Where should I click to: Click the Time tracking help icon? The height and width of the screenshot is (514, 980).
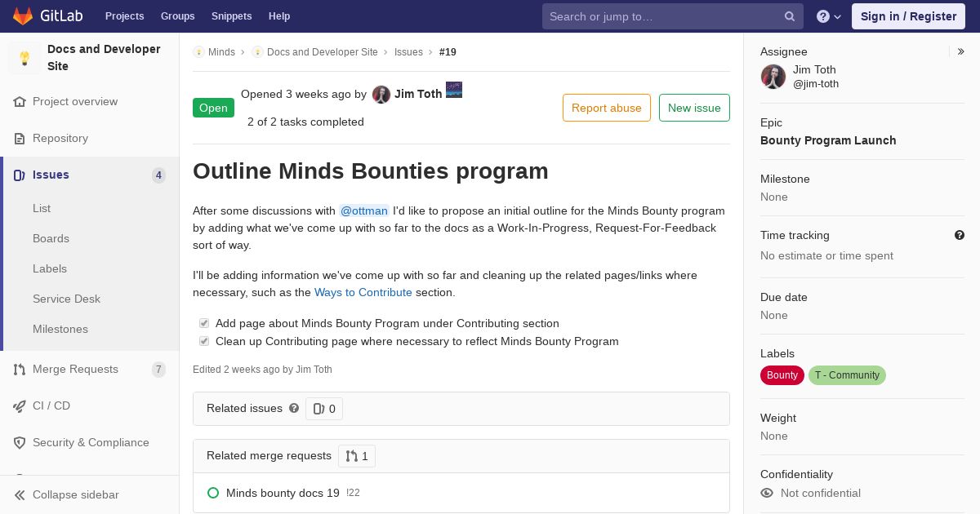(960, 235)
